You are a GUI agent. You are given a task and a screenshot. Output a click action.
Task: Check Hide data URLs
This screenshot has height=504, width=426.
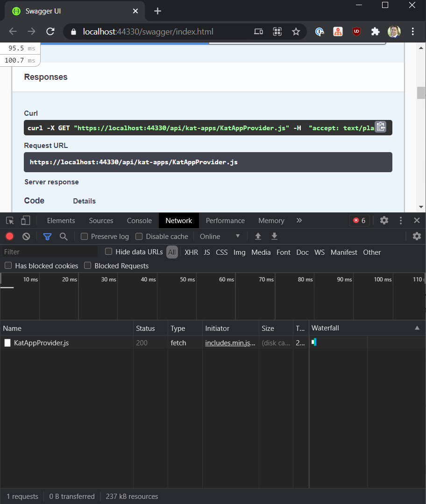coord(109,252)
